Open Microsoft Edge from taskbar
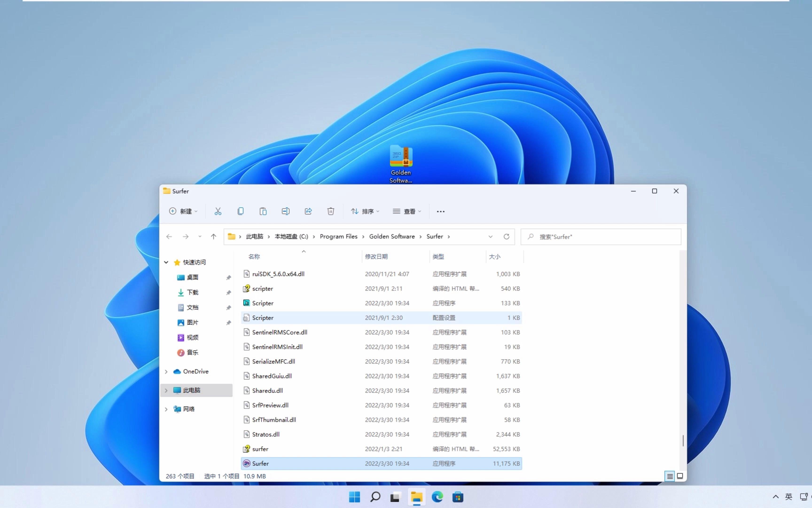The width and height of the screenshot is (812, 508). [437, 497]
